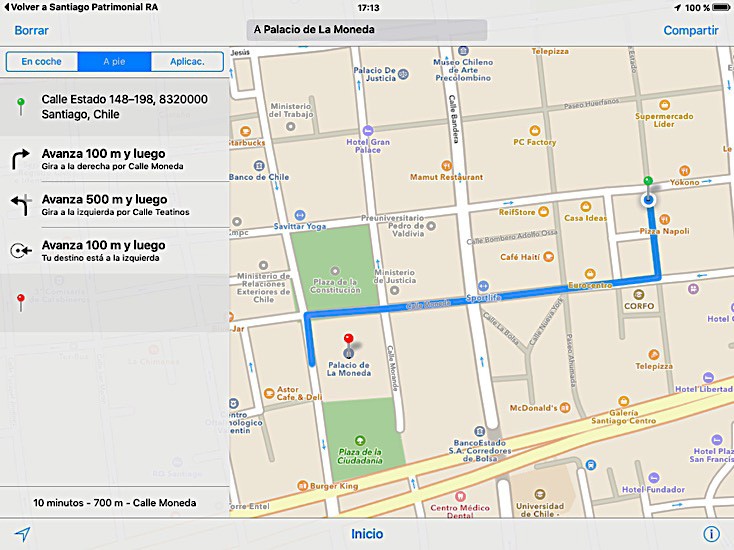
Task: Select the turn right onto Calle Moneda step
Action: tap(114, 160)
